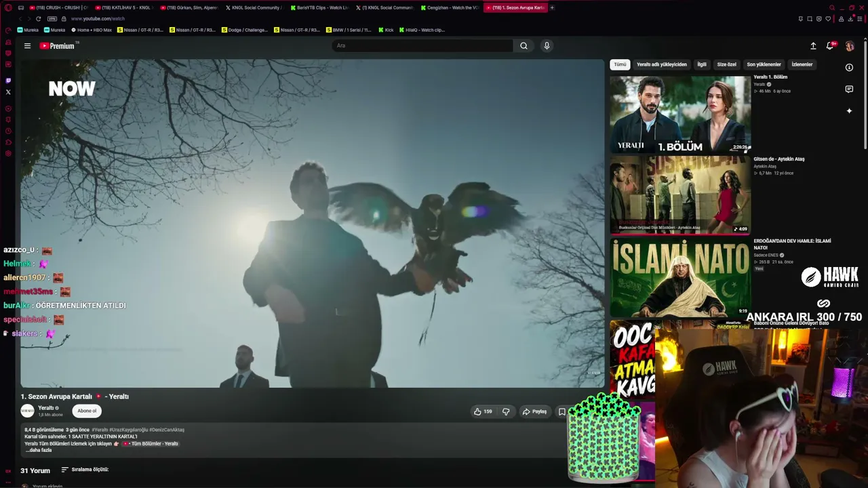Select the 'İzlenenler' filter chip
868x488 pixels.
click(x=802, y=64)
